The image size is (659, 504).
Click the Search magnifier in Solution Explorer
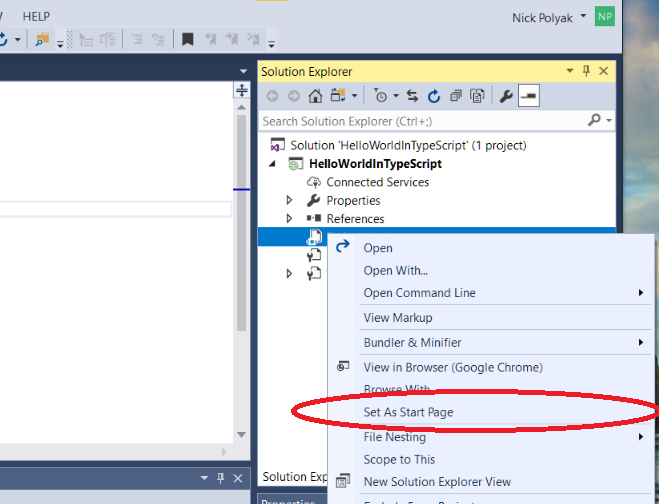[x=594, y=120]
